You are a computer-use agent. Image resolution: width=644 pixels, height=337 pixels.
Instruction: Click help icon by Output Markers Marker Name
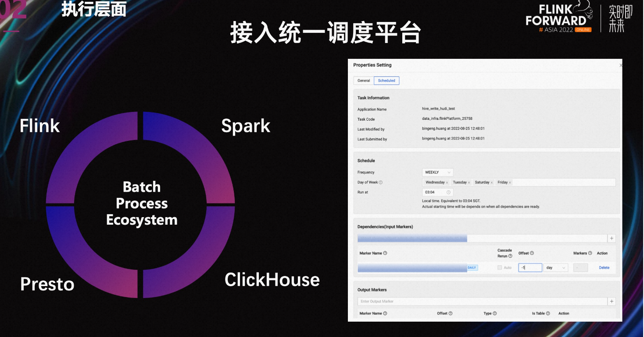385,313
